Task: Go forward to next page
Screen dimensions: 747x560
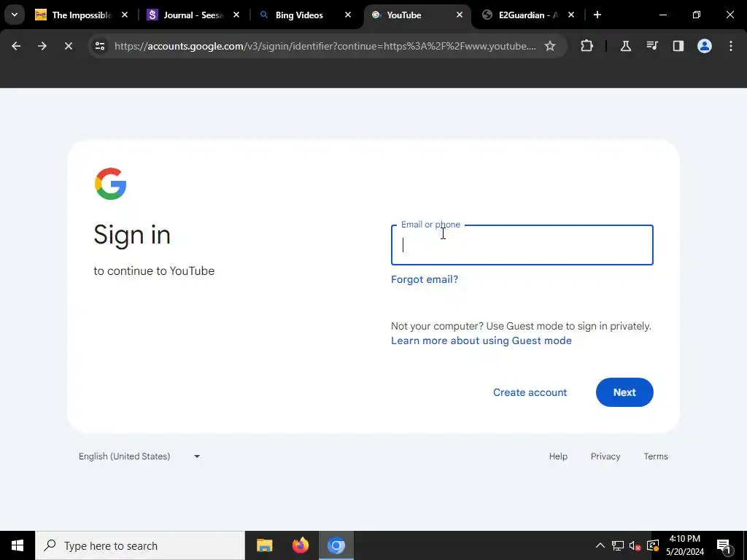Action: tap(42, 46)
